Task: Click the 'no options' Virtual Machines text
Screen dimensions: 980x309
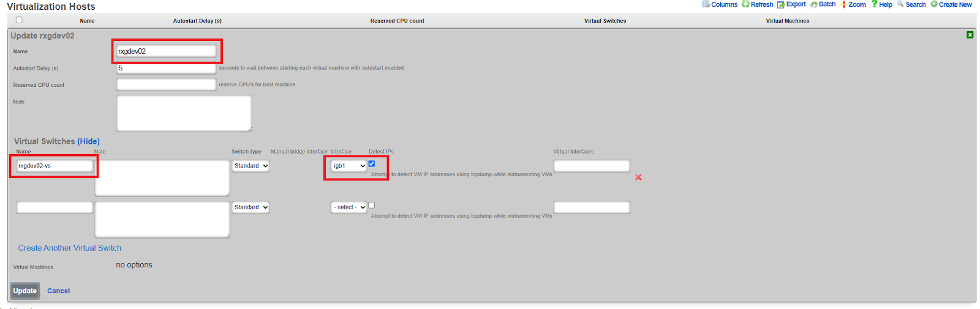Action: coord(134,265)
